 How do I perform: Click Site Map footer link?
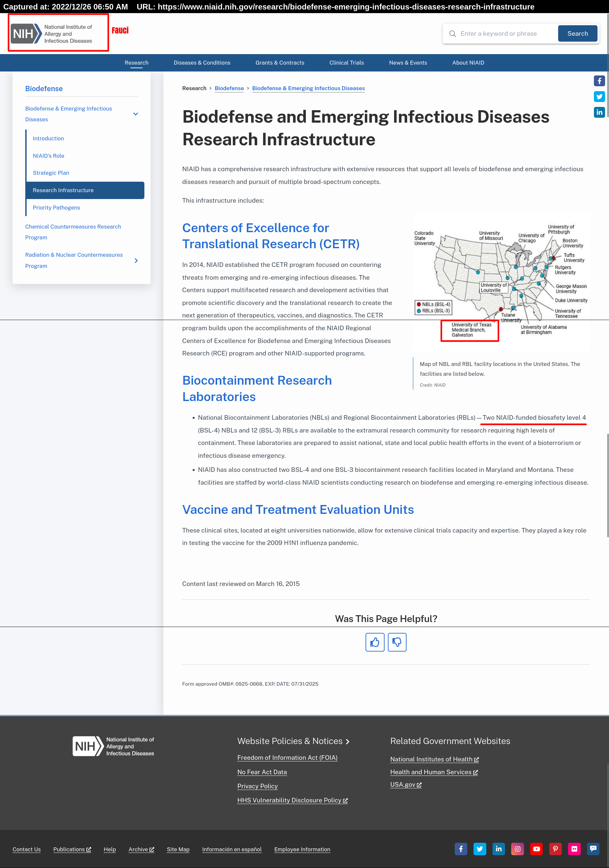tap(178, 849)
